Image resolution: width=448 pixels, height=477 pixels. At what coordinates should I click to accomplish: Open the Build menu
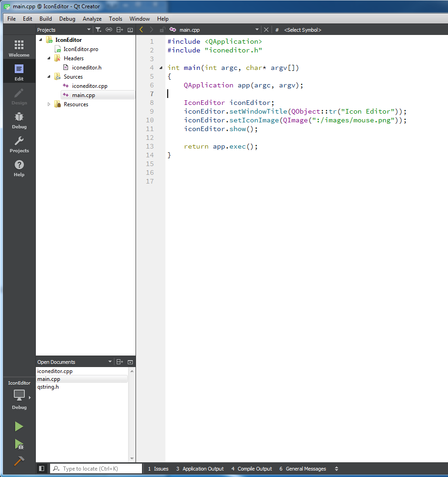coord(45,18)
